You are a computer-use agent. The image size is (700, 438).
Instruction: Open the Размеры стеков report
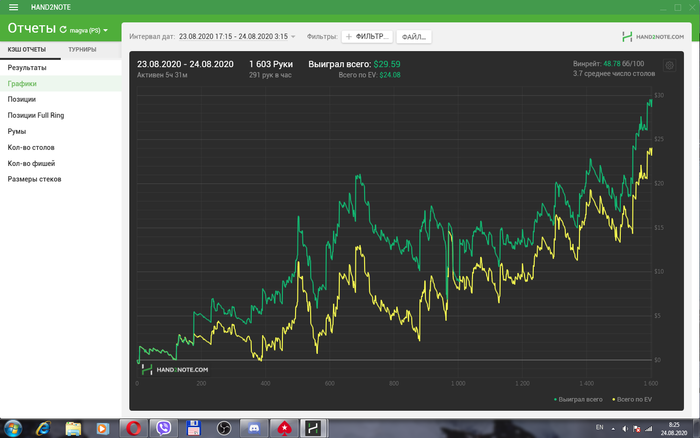(61, 179)
